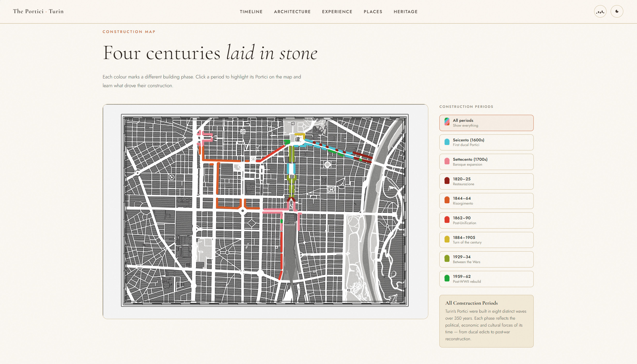
Task: Click The Portici · Turin site logo
Action: [x=38, y=11]
